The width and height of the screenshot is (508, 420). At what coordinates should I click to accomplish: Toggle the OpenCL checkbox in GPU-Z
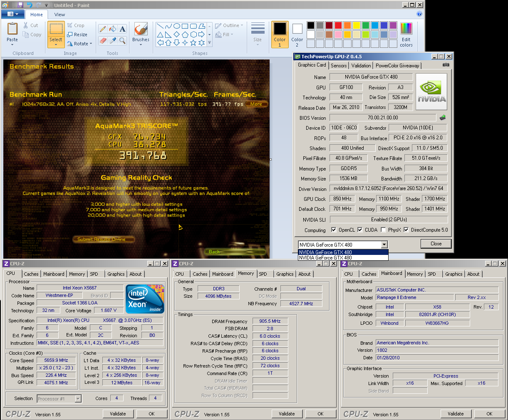coord(334,230)
